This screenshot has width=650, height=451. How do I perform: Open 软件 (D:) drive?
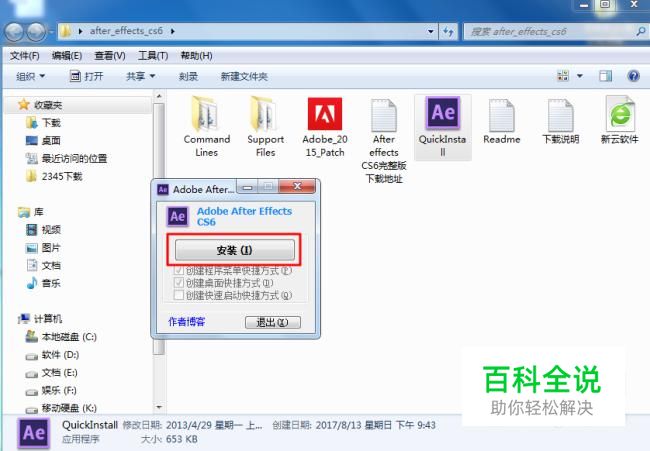[x=52, y=355]
